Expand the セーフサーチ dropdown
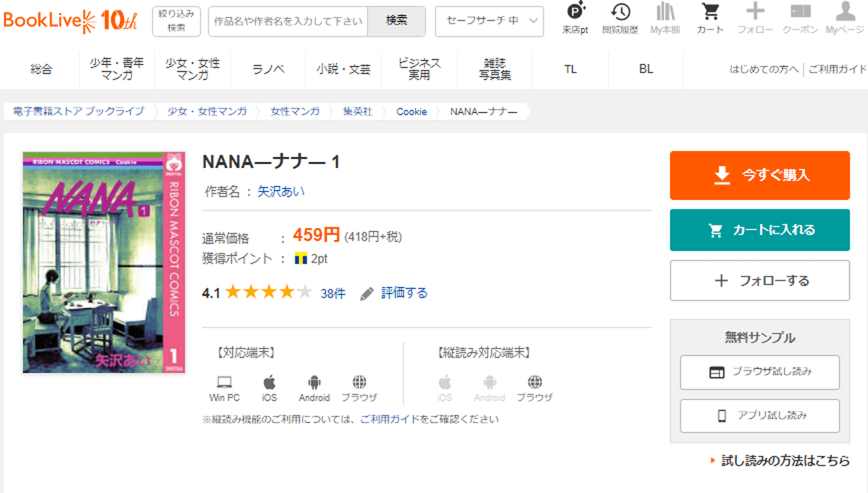868x493 pixels. click(x=489, y=21)
